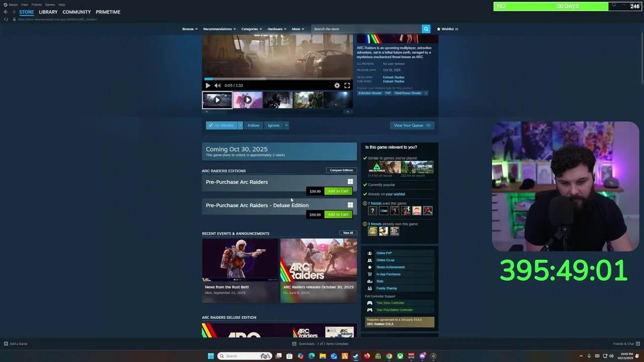View All recent events
This screenshot has width=644, height=362.
pos(348,233)
